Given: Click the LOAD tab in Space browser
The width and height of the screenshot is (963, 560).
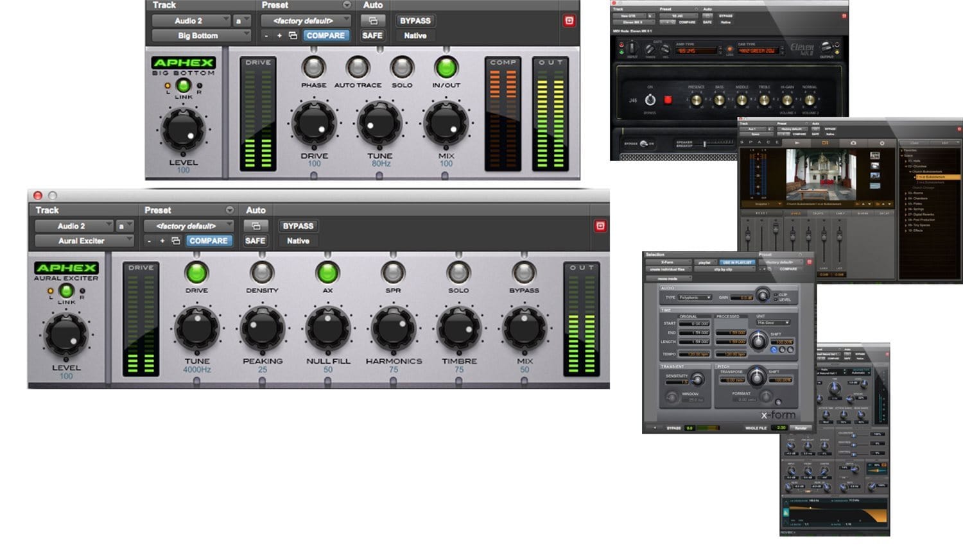Looking at the screenshot, I should pyautogui.click(x=915, y=142).
